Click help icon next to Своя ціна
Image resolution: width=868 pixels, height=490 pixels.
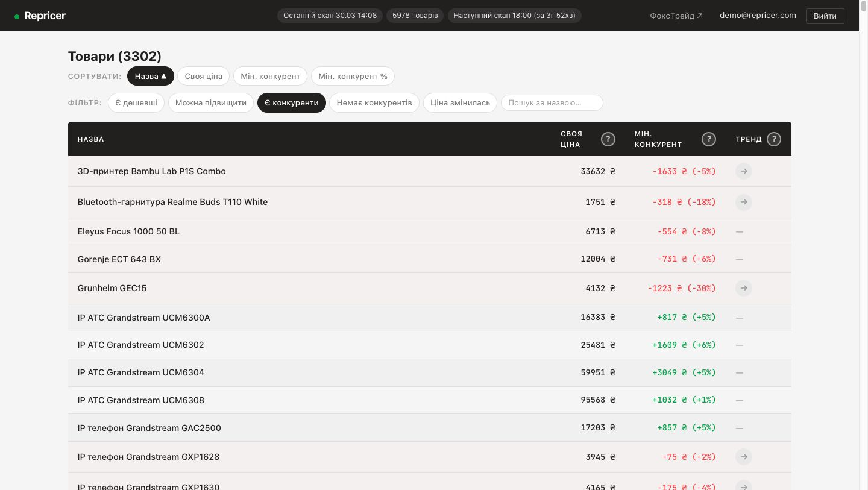pos(608,139)
